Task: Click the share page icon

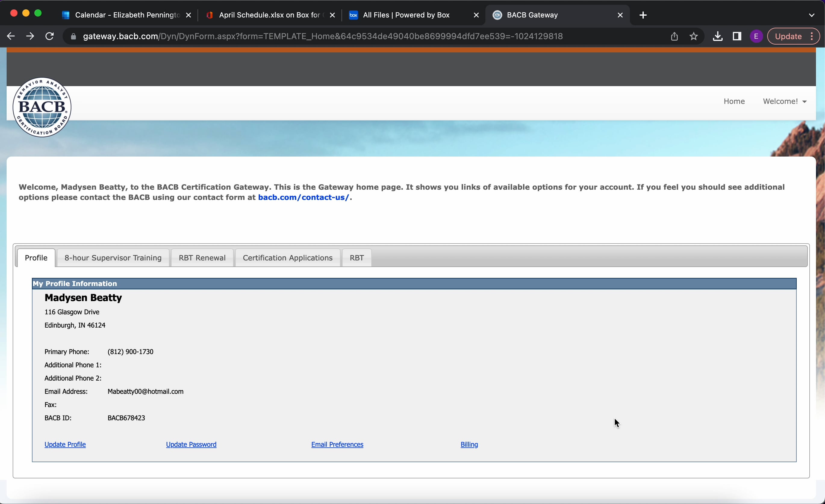Action: [x=674, y=36]
